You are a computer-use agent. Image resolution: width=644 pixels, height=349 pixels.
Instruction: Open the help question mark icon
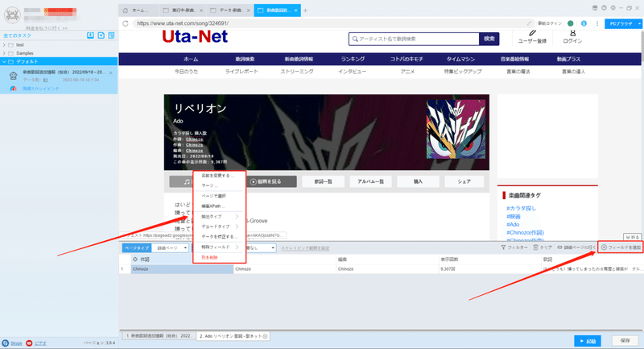(x=604, y=8)
